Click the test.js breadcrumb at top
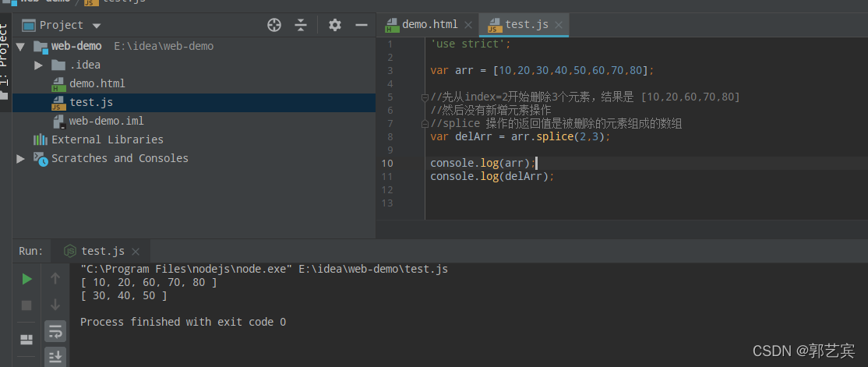868x367 pixels. coord(115,2)
